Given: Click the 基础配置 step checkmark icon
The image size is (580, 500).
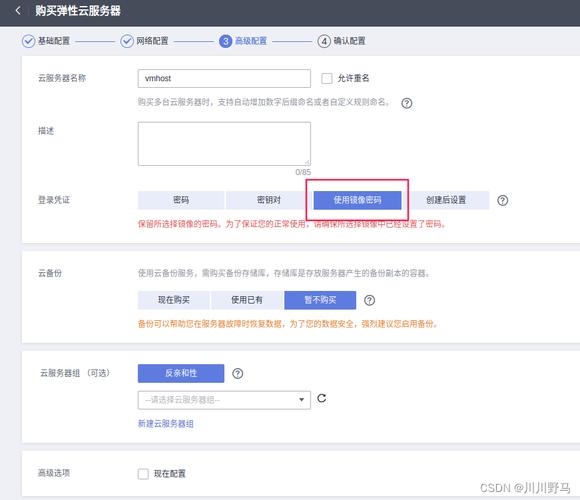Looking at the screenshot, I should click(x=28, y=41).
